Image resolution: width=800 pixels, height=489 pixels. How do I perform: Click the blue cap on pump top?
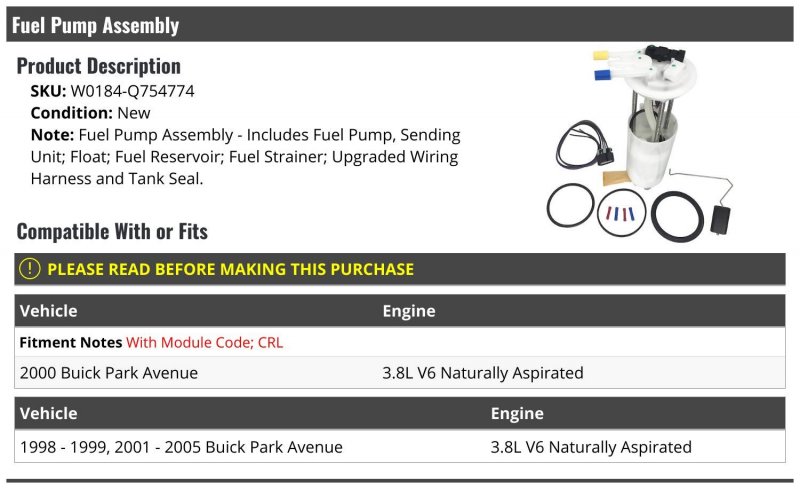[603, 75]
